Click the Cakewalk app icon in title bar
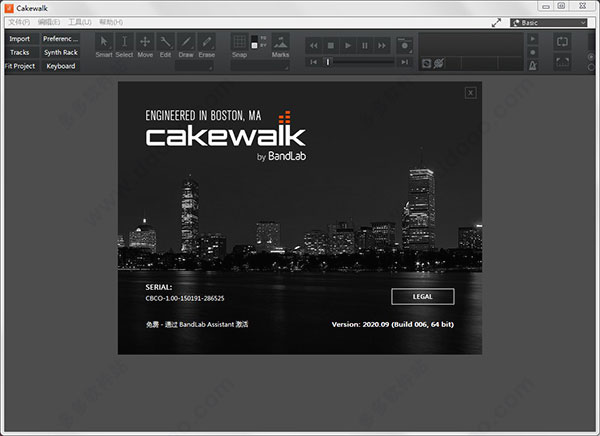Viewport: 600px width, 436px height. pyautogui.click(x=9, y=8)
